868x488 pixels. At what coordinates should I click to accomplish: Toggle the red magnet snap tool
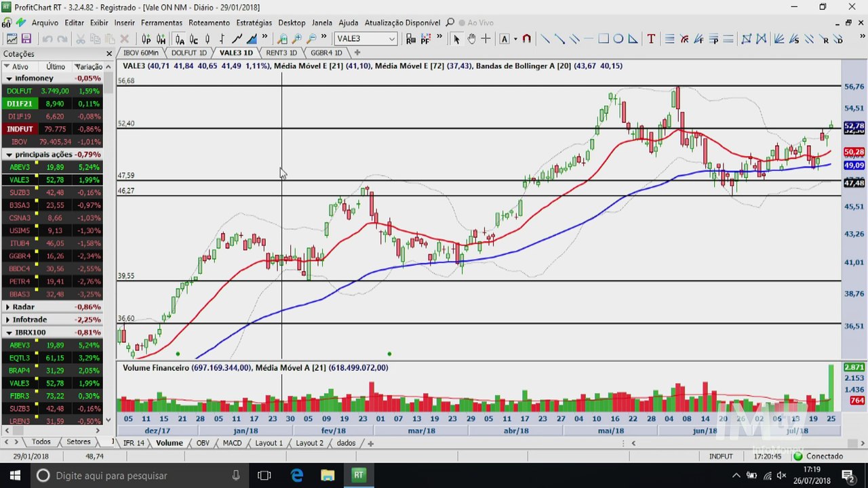526,39
